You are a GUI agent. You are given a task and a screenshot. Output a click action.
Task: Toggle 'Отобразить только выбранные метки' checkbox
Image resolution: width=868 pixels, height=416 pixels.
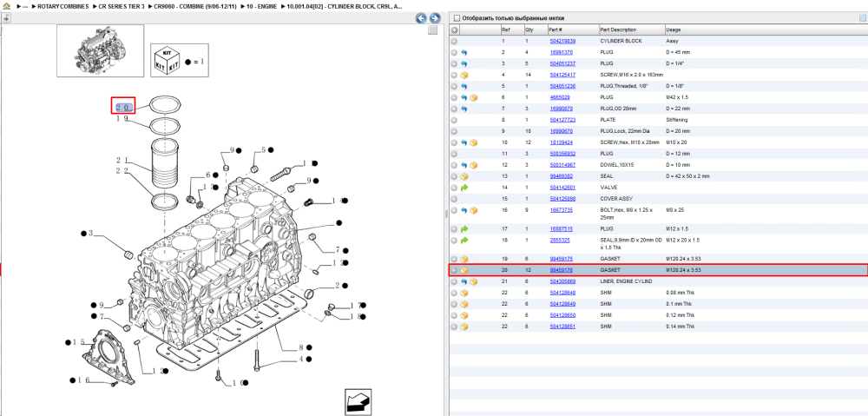pos(457,18)
